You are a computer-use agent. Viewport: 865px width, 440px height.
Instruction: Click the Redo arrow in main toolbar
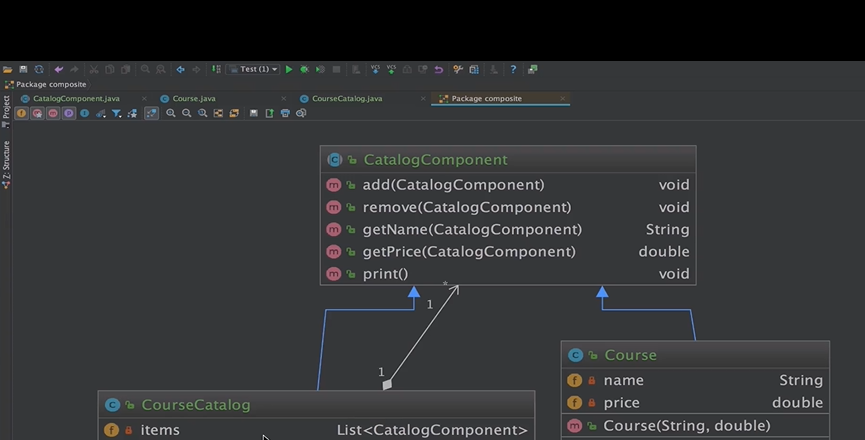point(74,69)
